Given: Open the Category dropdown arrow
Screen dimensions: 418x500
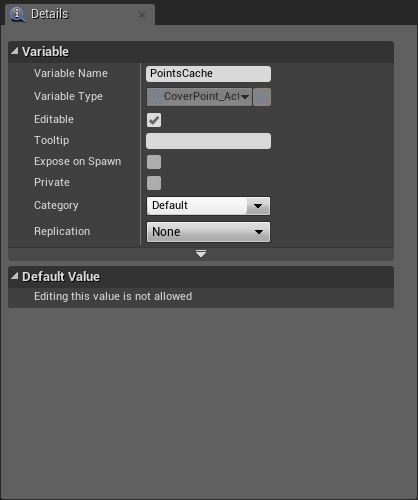Looking at the screenshot, I should pos(258,206).
